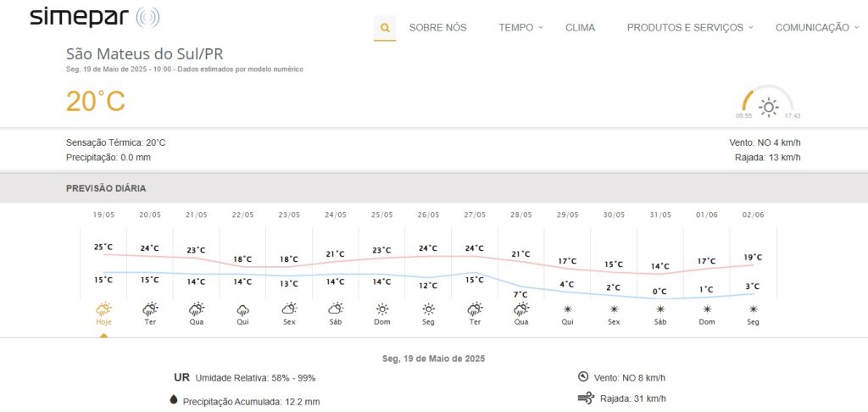
Task: Select the Sex 23/05 partly cloudy icon
Action: 289,309
